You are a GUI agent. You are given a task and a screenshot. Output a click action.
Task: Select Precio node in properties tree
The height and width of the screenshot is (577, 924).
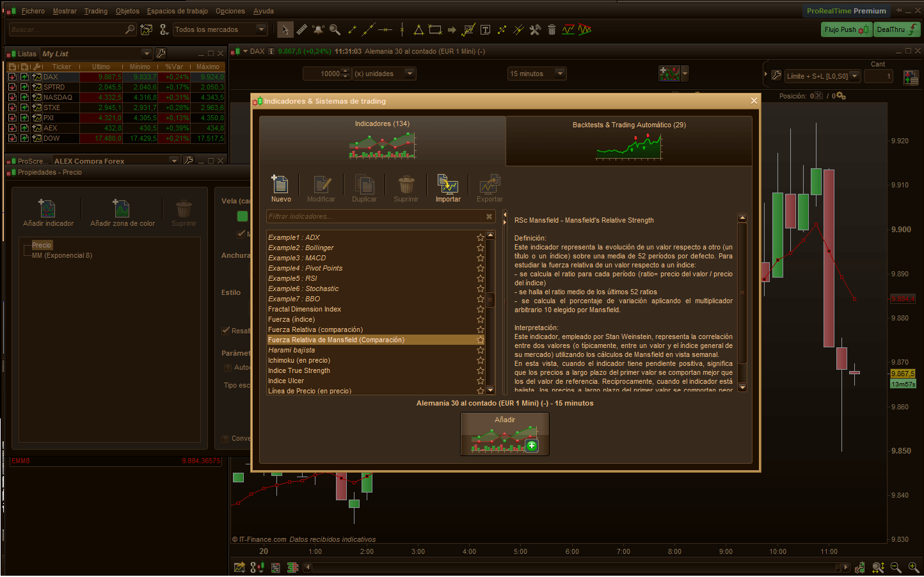(x=42, y=245)
